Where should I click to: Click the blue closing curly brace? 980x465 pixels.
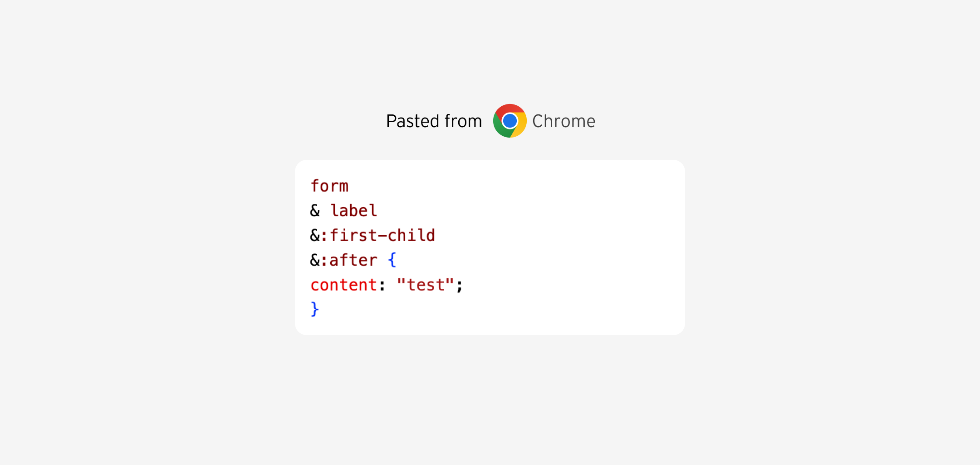tap(315, 310)
